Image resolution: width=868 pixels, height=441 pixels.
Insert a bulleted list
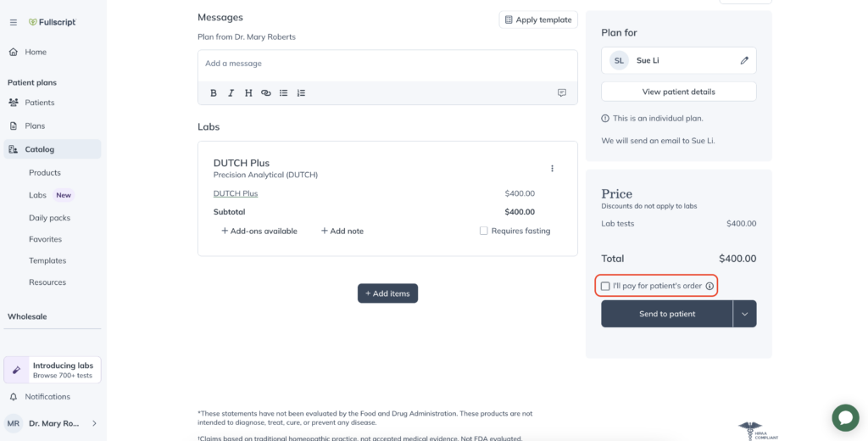click(x=283, y=93)
